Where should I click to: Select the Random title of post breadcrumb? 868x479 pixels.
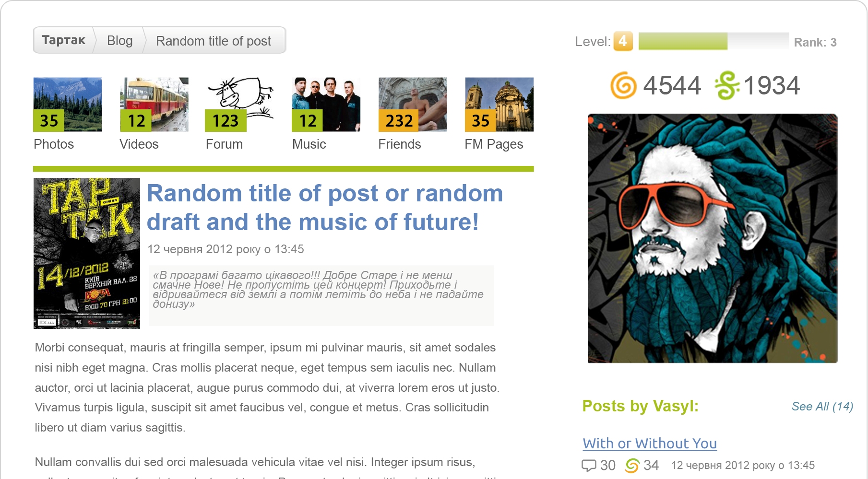point(214,41)
